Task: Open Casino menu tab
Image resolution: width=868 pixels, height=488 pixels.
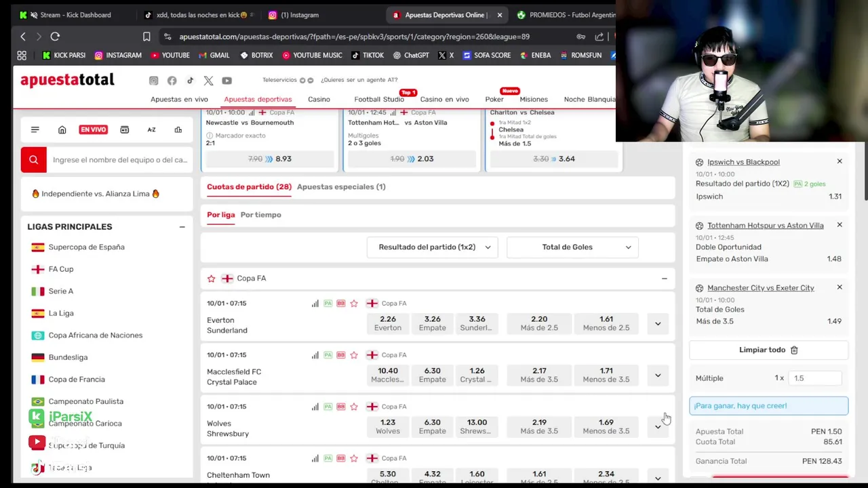Action: coord(319,100)
